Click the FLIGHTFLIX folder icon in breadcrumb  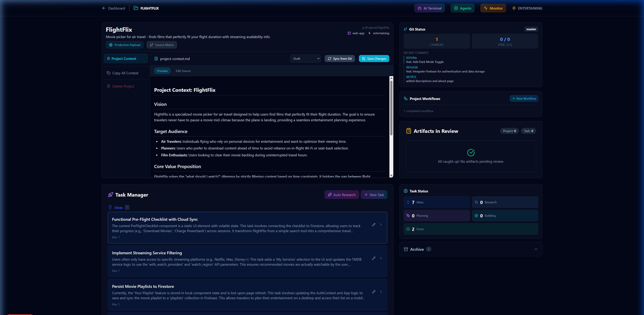pos(136,8)
